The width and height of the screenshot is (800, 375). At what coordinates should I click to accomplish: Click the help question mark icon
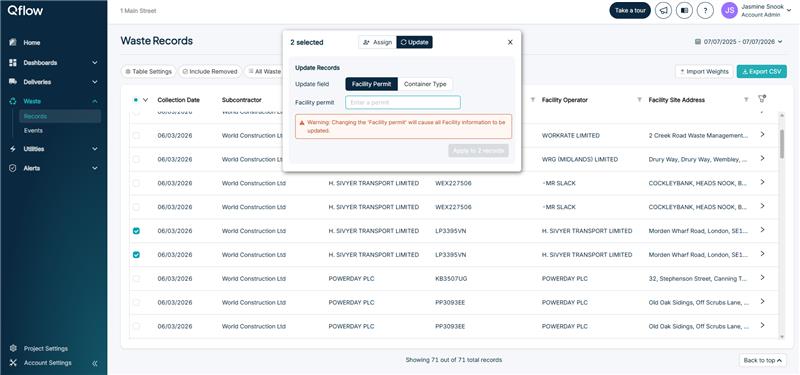pyautogui.click(x=705, y=10)
